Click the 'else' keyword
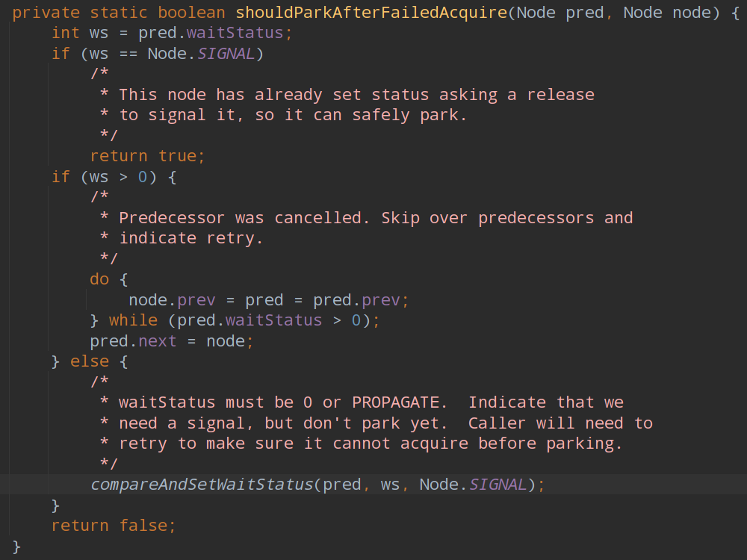747x560 pixels. coord(90,361)
